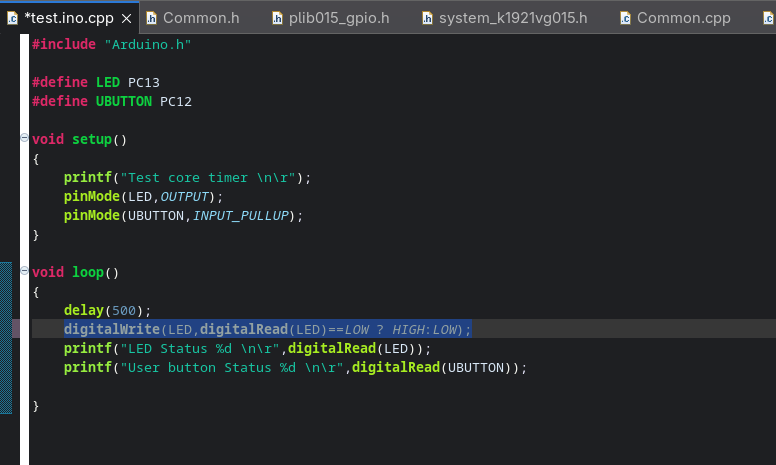Click the test.ino.cpp file icon
Screen dimensions: 776x465
(x=13, y=18)
